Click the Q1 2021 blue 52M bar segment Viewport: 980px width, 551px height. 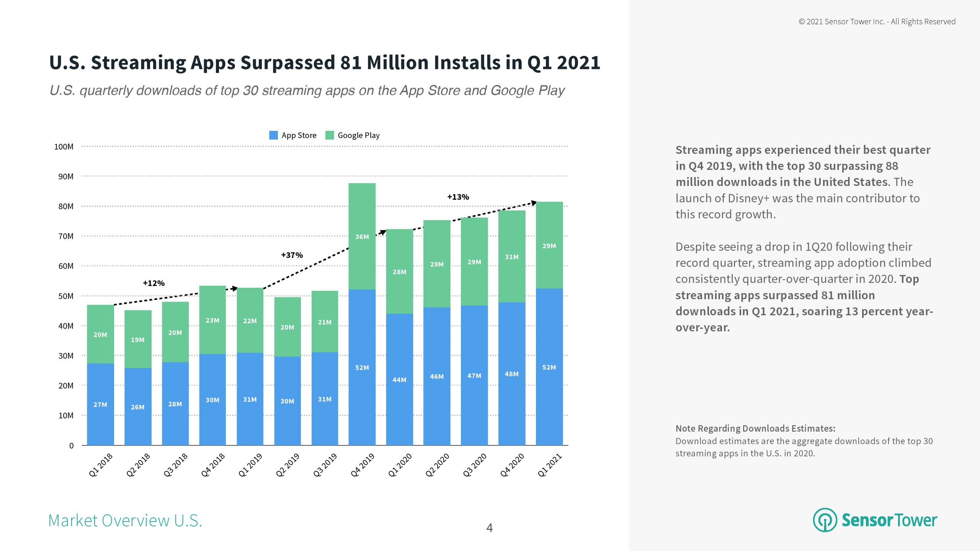click(549, 367)
